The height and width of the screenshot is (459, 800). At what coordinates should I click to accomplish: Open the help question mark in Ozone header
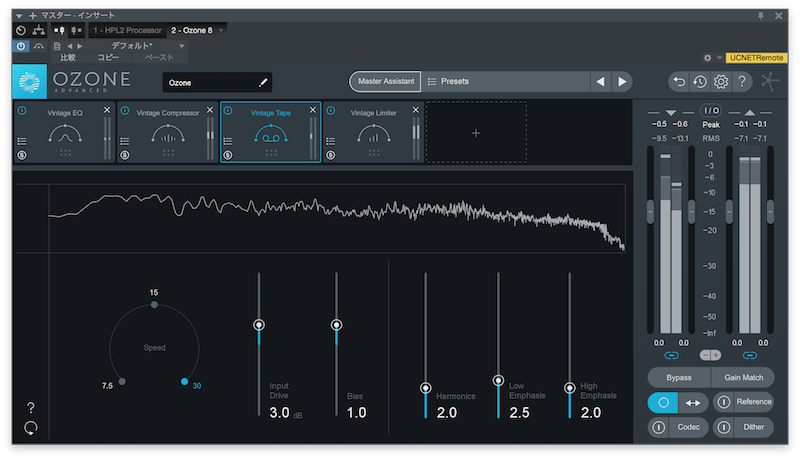[742, 82]
